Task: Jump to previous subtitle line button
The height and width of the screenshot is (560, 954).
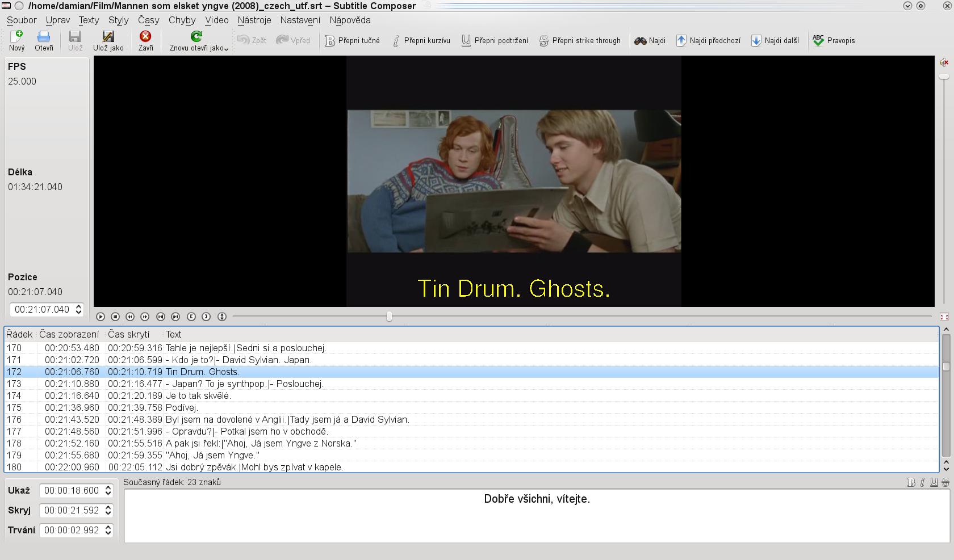Action: tap(161, 317)
